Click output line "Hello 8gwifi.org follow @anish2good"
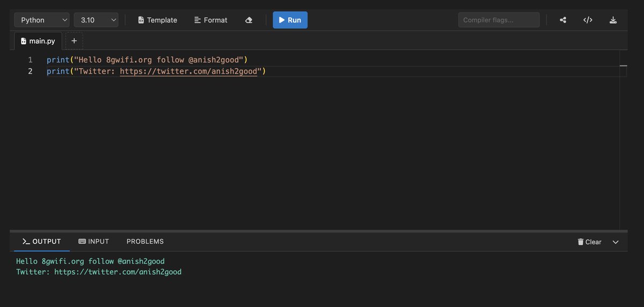Screen dimensions: 644x307 (x=90, y=261)
